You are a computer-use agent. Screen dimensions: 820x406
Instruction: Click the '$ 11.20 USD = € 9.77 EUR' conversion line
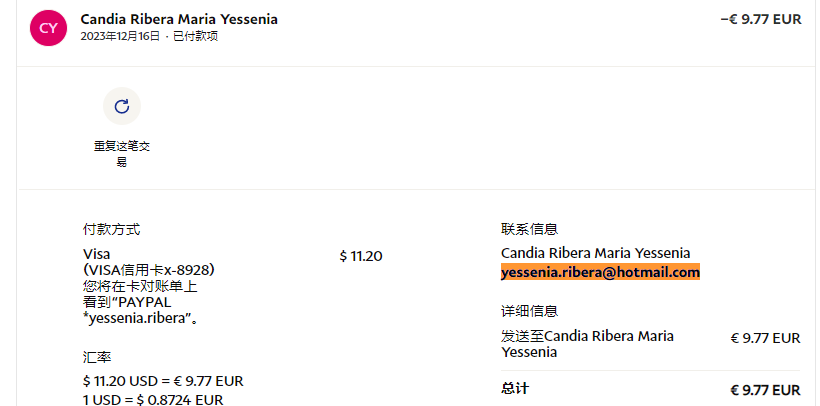[x=163, y=381]
